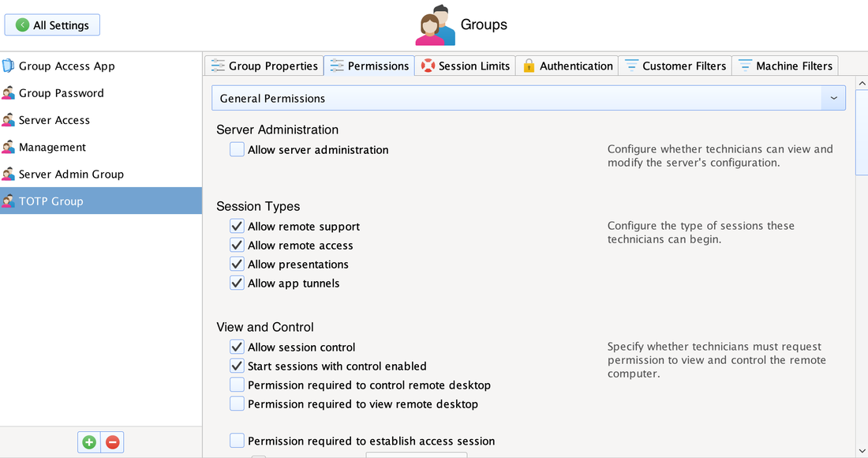Click the Session Limits lifebuoy icon
The height and width of the screenshot is (458, 868).
click(x=428, y=66)
